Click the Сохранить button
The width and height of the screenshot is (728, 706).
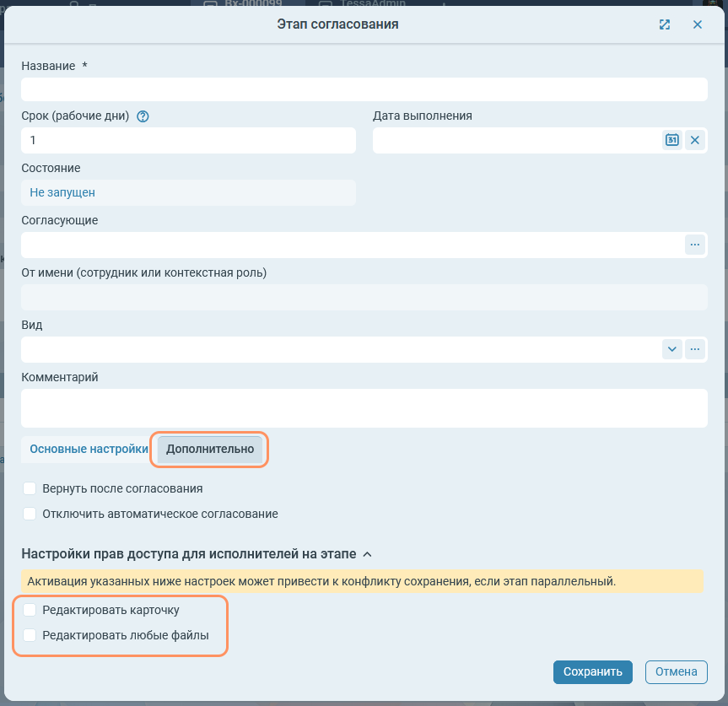[x=593, y=671]
